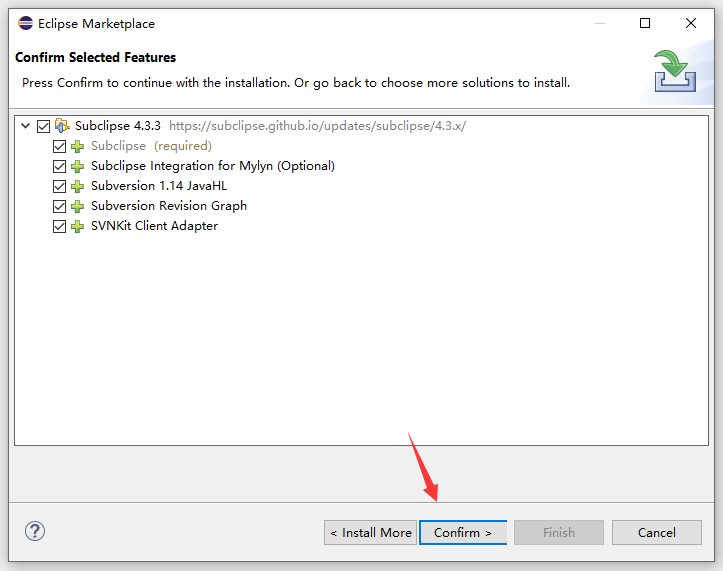Click the plus icon for Mylyn Integration feature
This screenshot has width=723, height=571.
coord(78,166)
